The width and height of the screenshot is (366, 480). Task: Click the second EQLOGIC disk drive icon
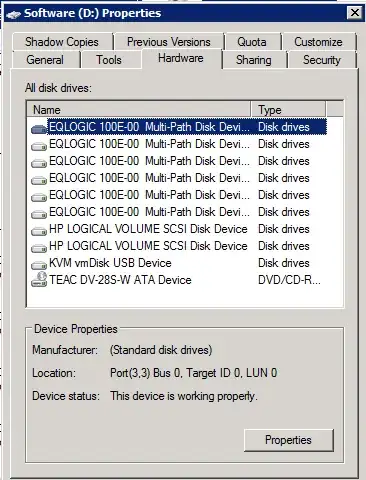click(x=39, y=146)
